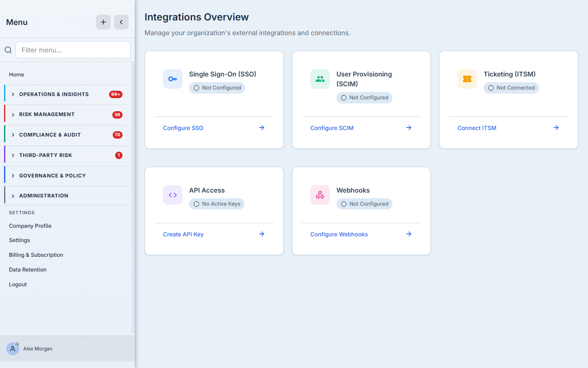Click the sidebar vertical scrollbar

click(x=133, y=199)
